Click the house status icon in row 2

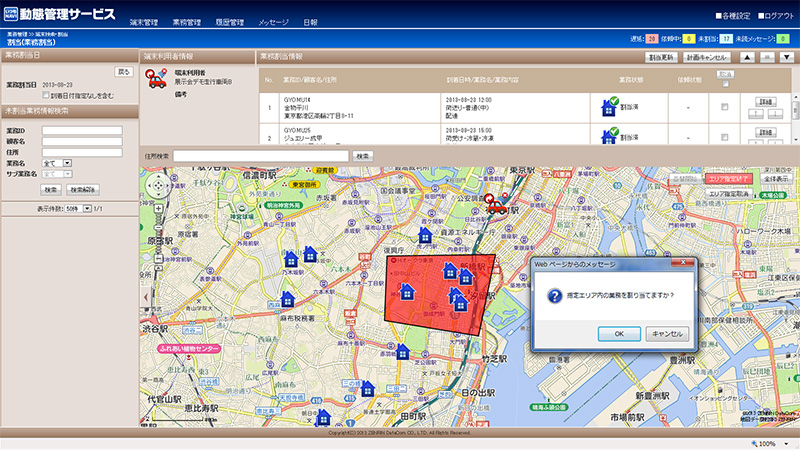(610, 136)
